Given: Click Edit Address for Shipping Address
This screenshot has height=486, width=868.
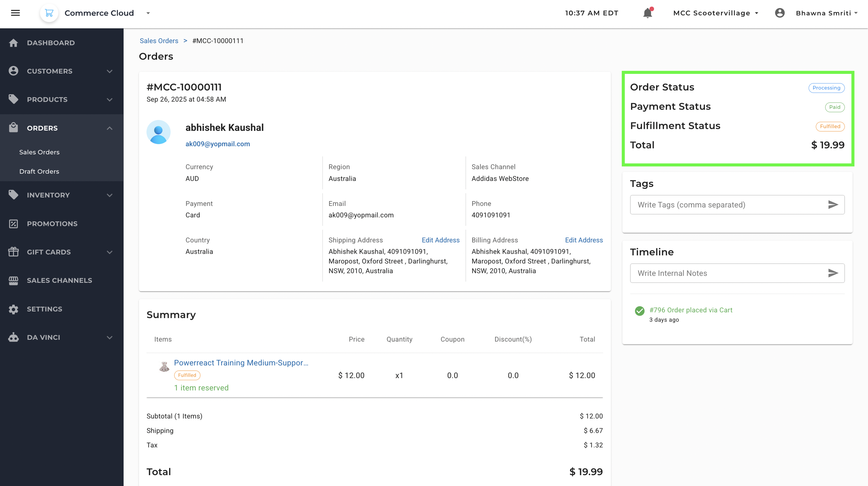Looking at the screenshot, I should pyautogui.click(x=440, y=240).
